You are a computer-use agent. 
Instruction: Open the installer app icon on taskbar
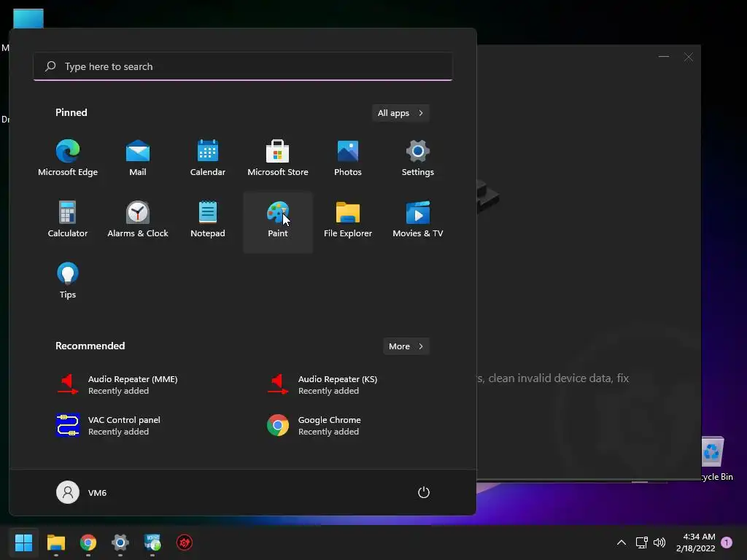[x=152, y=542]
